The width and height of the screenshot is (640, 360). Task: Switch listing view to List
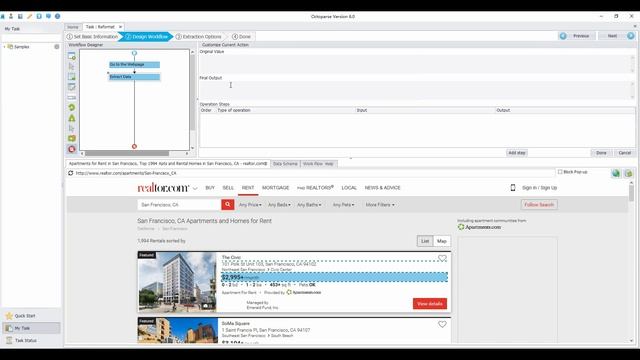(425, 241)
